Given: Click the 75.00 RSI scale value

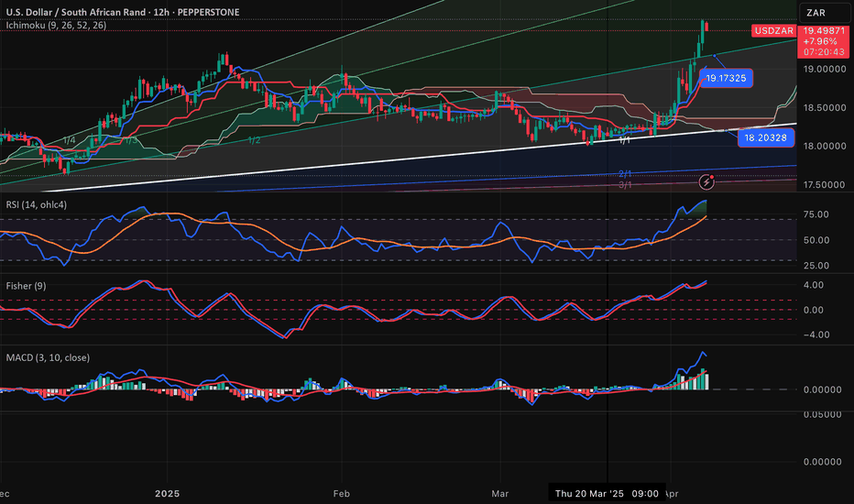Looking at the screenshot, I should (x=816, y=214).
